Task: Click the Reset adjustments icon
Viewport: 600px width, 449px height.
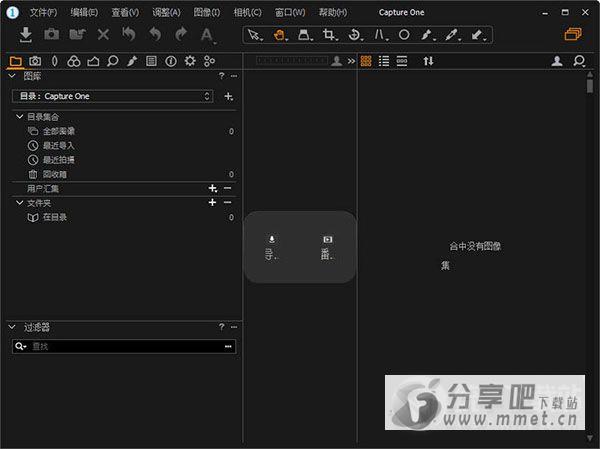Action: click(x=129, y=34)
